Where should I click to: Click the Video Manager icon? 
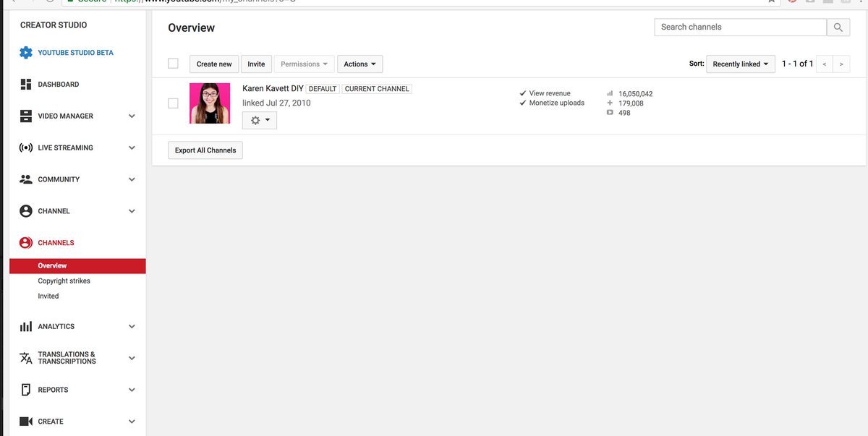point(26,116)
